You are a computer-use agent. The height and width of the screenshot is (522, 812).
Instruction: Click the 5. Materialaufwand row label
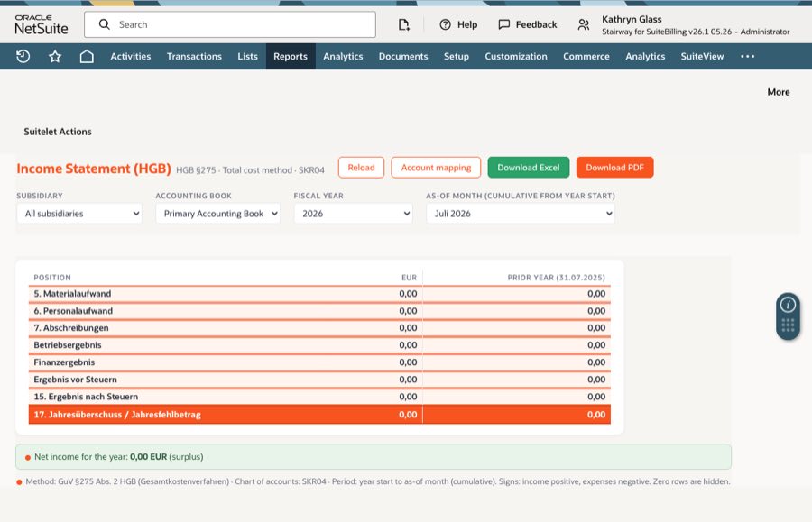[x=72, y=294]
